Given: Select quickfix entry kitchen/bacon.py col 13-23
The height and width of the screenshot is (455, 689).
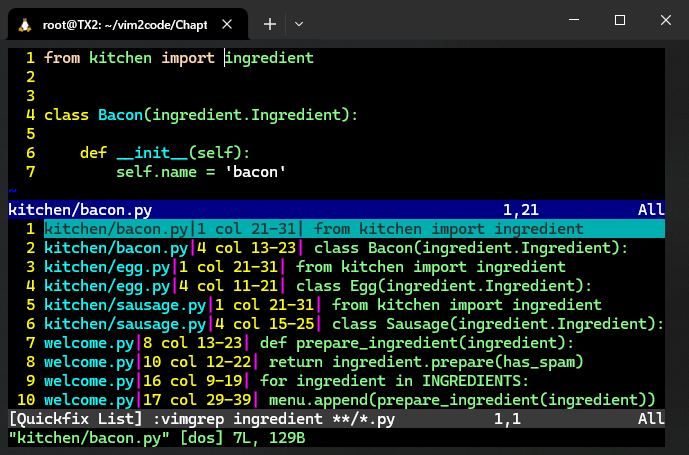Looking at the screenshot, I should coord(336,248).
